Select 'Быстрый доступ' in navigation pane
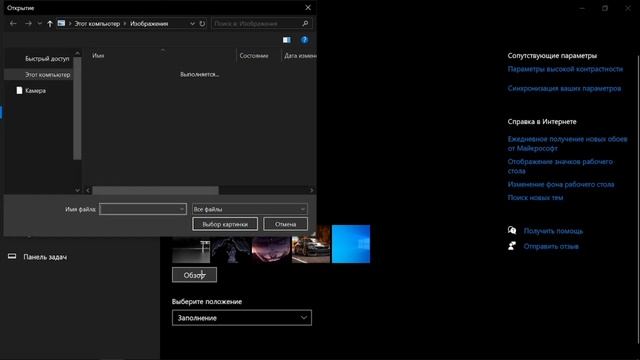 tap(47, 59)
